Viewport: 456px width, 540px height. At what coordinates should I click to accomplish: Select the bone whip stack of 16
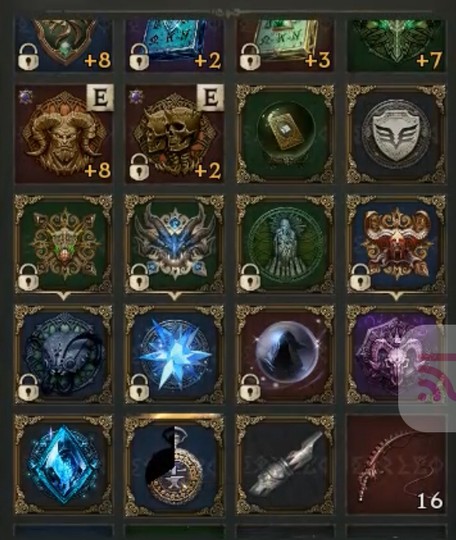point(396,465)
